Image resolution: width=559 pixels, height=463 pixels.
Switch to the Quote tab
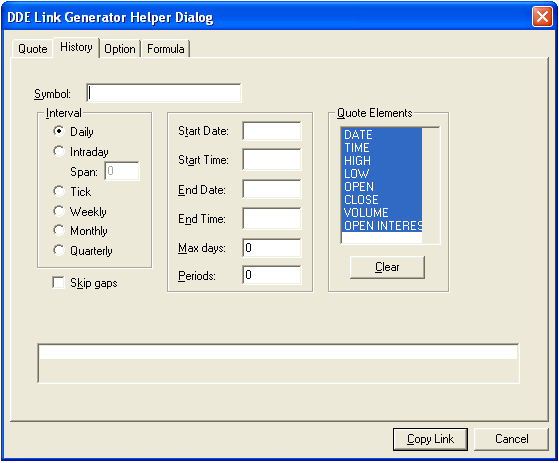point(32,49)
